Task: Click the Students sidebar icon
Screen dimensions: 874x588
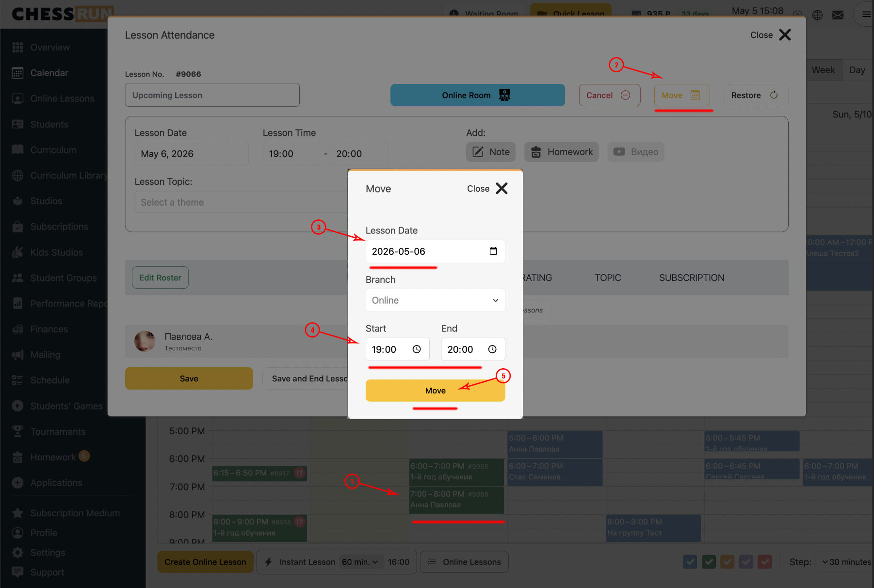Action: (17, 124)
